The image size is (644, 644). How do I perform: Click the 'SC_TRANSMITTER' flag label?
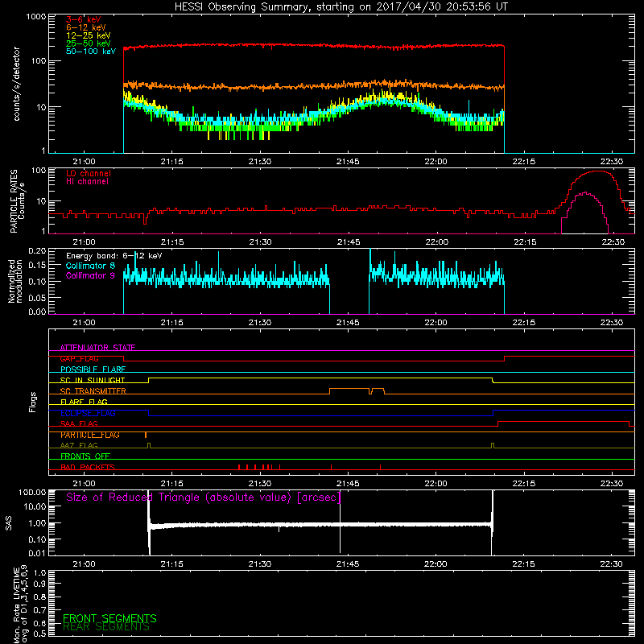point(93,391)
